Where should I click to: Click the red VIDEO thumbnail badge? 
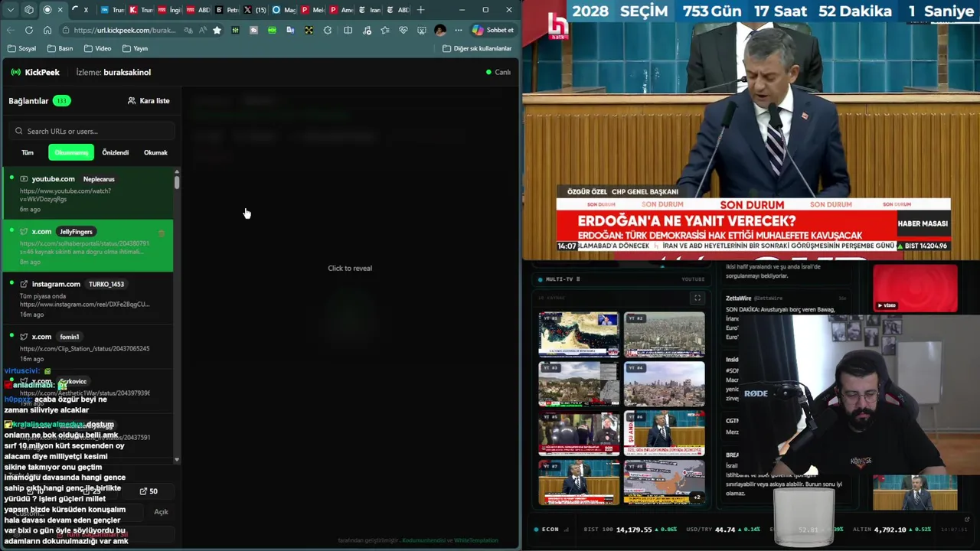pyautogui.click(x=887, y=305)
